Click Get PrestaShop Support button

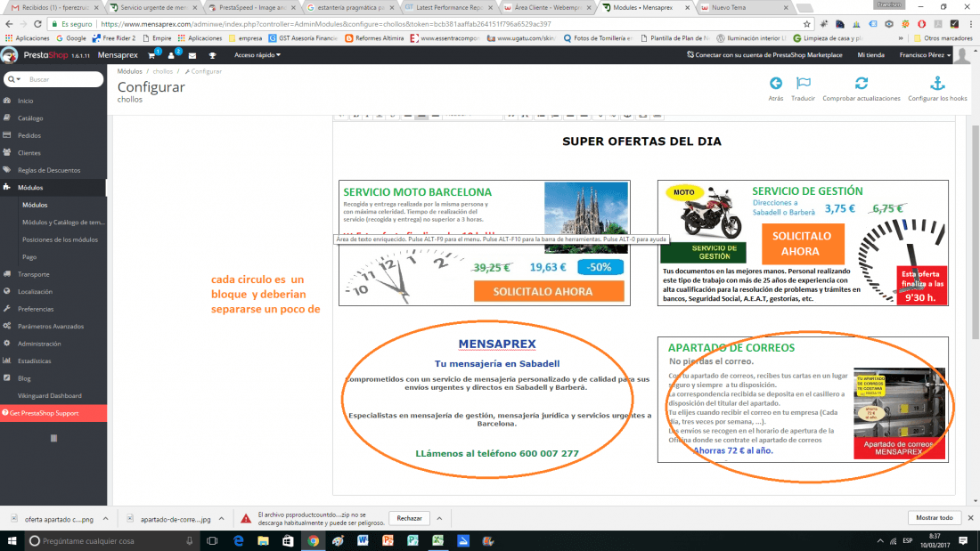tap(53, 413)
